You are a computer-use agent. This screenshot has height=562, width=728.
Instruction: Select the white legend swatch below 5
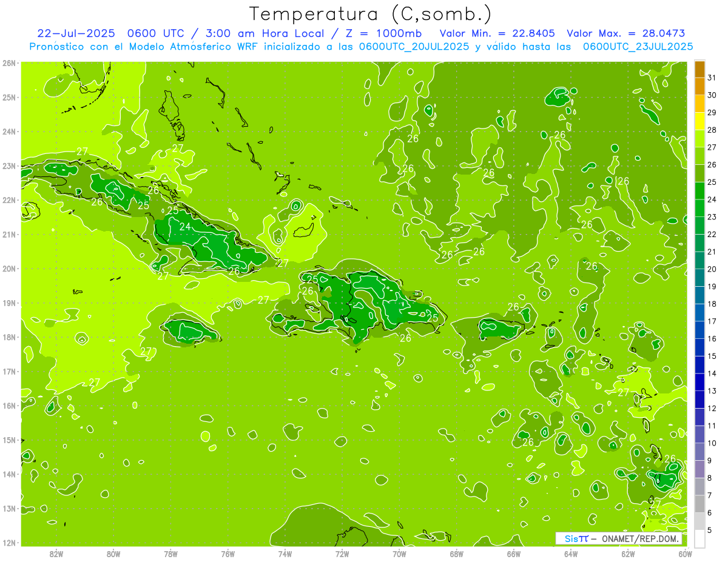(x=699, y=538)
